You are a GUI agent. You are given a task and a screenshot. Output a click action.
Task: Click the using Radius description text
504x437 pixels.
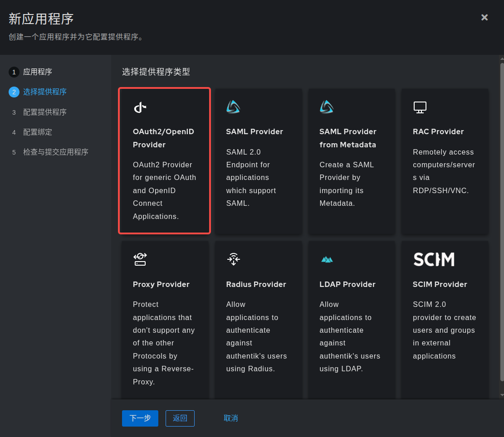tap(256, 336)
